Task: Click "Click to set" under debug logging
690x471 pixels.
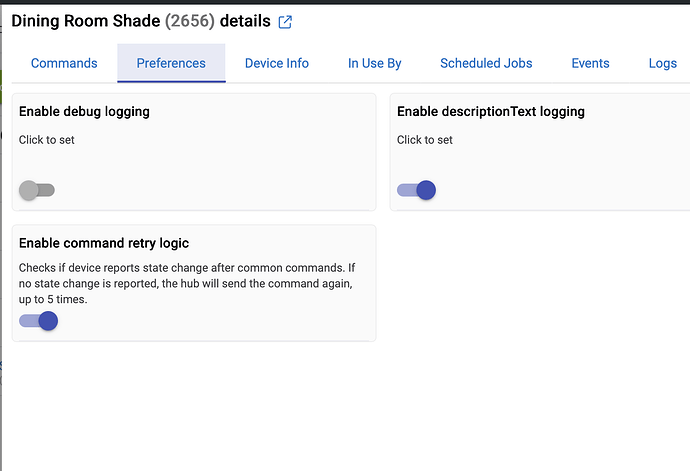Action: coord(47,140)
